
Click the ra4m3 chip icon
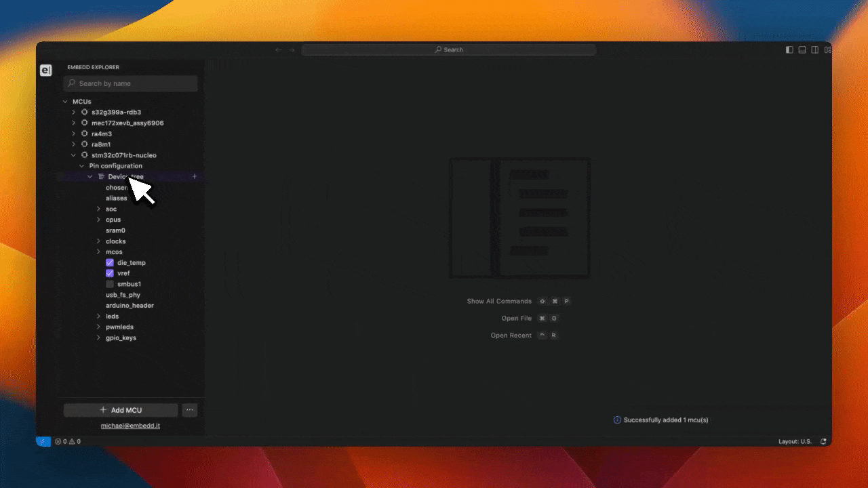(x=85, y=134)
